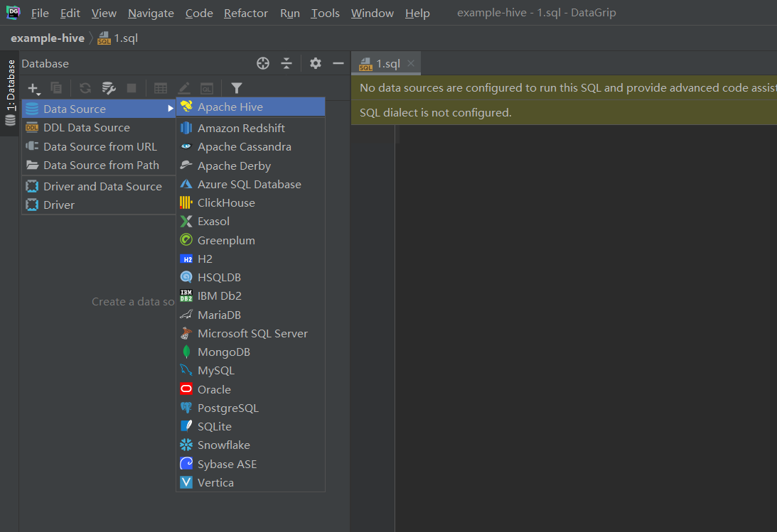Open the Window menu
This screenshot has width=777, height=532.
pos(372,13)
